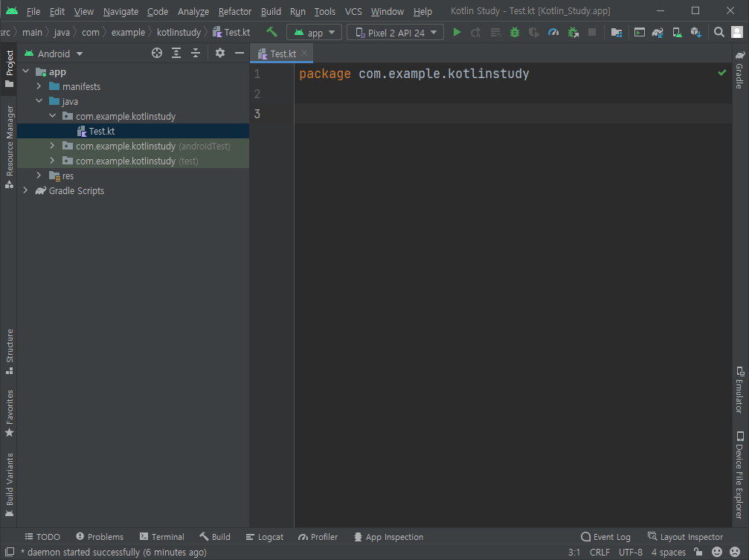This screenshot has width=749, height=560.
Task: Toggle tool window bars button in status bar
Action: pyautogui.click(x=9, y=552)
